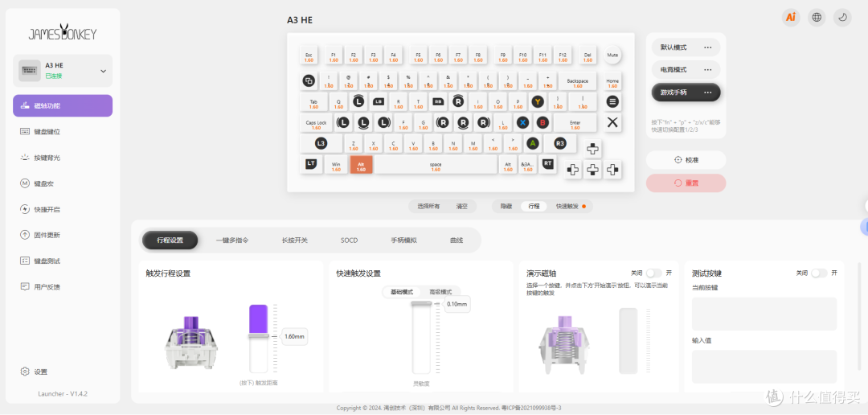Viewport: 868px width, 415px height.
Task: Click the actuation travel slider handle
Action: (x=259, y=335)
